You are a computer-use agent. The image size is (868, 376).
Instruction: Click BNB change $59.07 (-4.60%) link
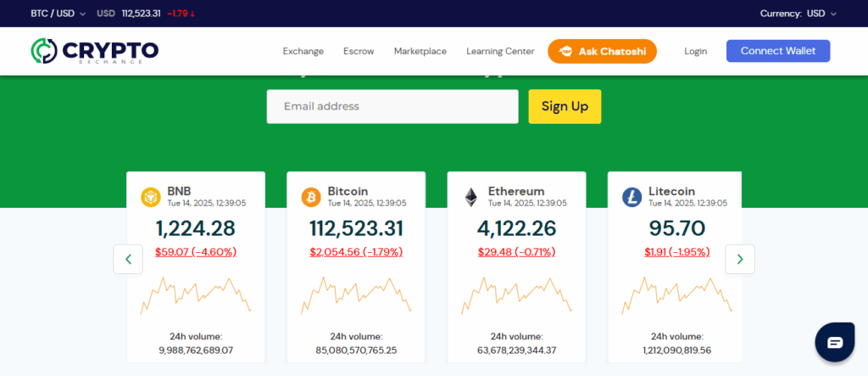(196, 252)
